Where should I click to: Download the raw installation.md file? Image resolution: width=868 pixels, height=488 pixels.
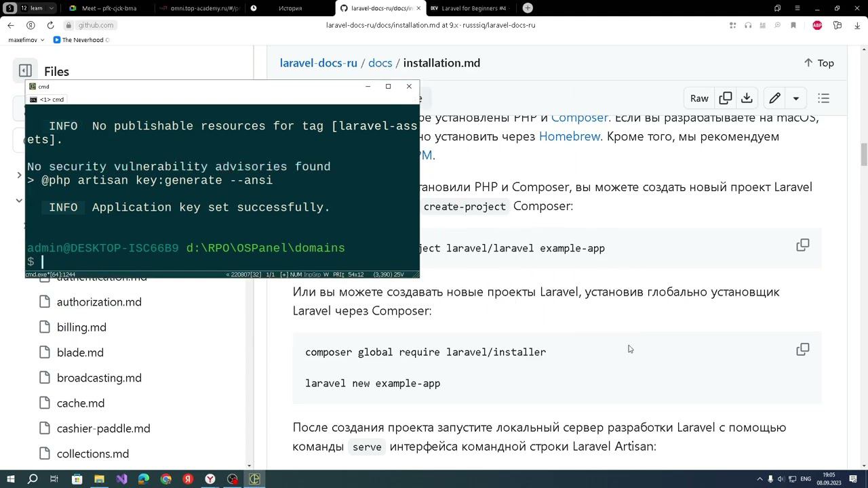point(747,98)
